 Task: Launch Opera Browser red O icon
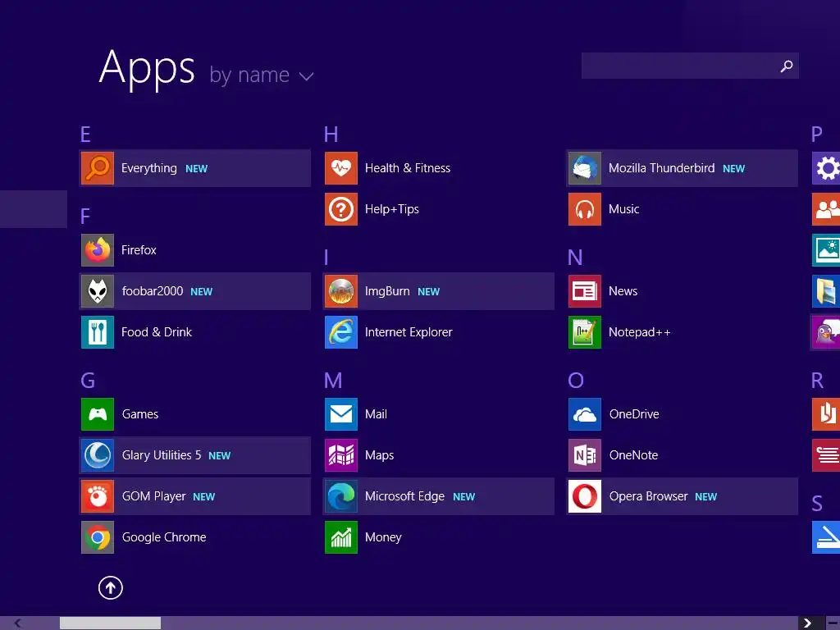point(585,496)
